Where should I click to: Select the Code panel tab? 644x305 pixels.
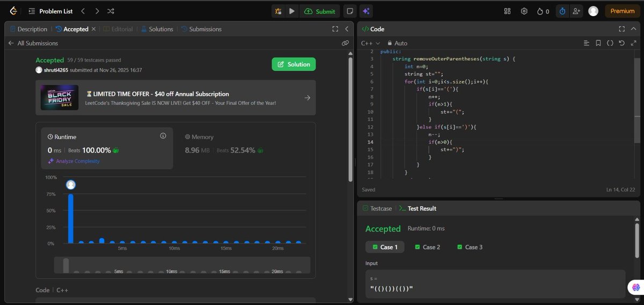click(x=373, y=29)
